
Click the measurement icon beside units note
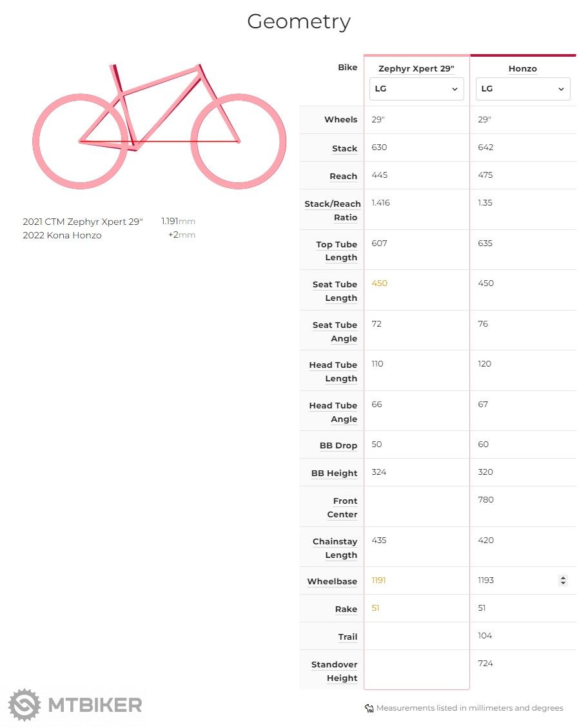[x=369, y=708]
